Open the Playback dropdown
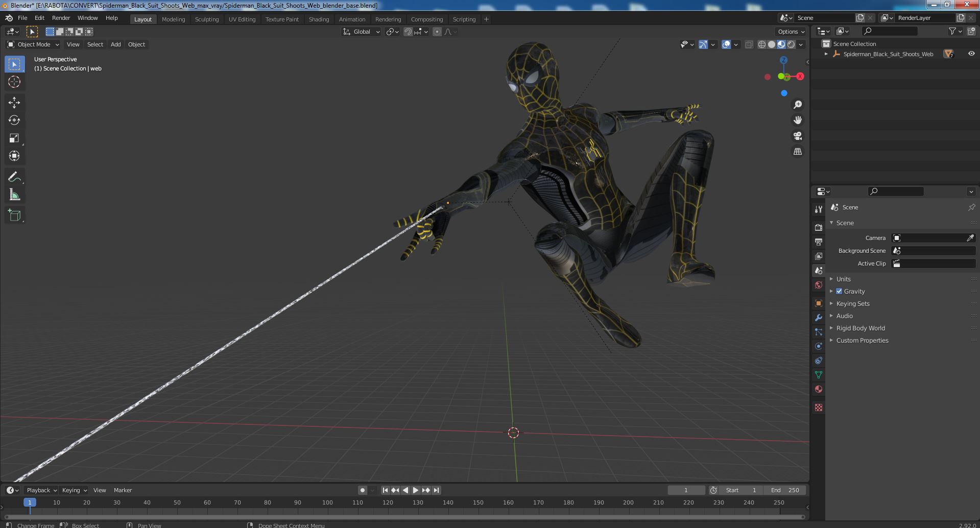Viewport: 980px width, 528px height. [x=41, y=490]
